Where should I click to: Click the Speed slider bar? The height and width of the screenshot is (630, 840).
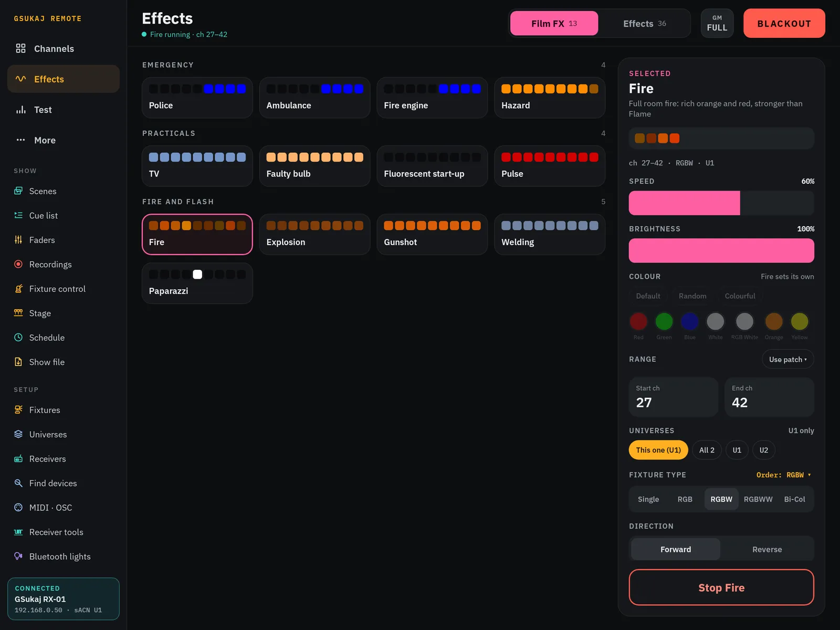tap(721, 203)
